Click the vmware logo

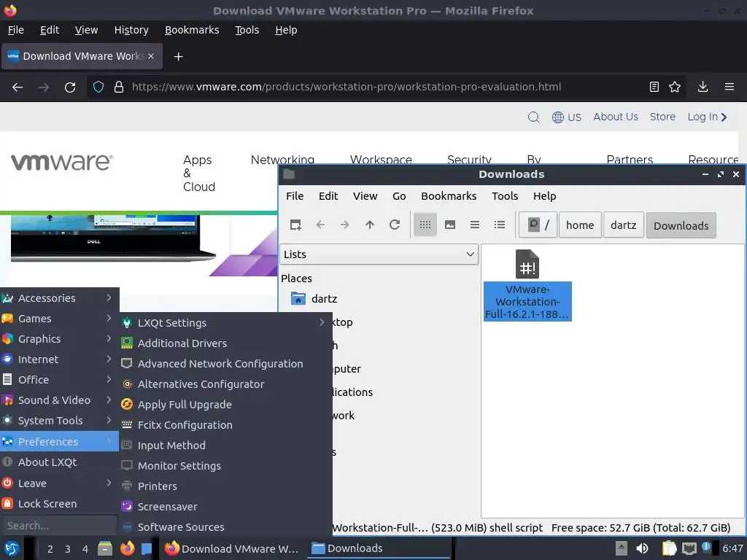point(62,163)
